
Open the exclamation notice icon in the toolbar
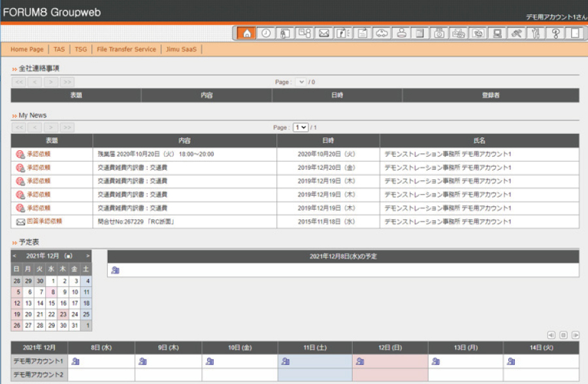click(x=343, y=33)
